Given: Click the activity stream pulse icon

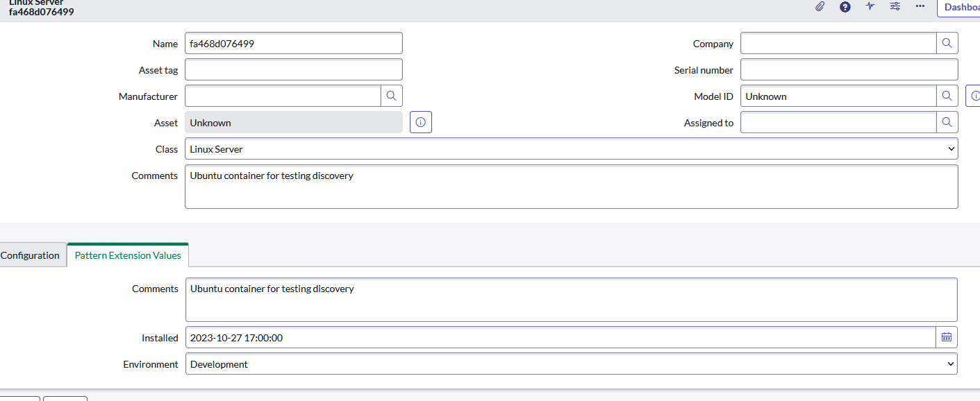Looking at the screenshot, I should (870, 7).
